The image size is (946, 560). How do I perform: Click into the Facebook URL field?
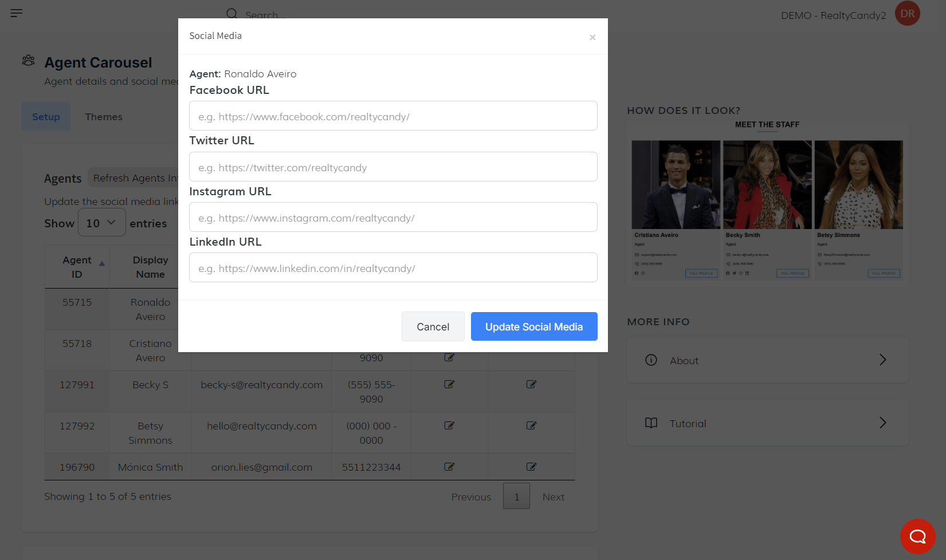click(393, 116)
